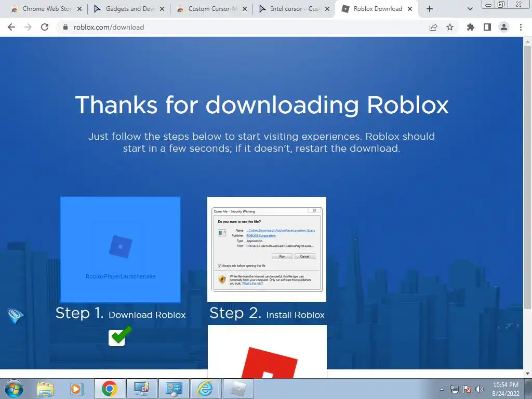Open the Windows Start menu

[14, 389]
